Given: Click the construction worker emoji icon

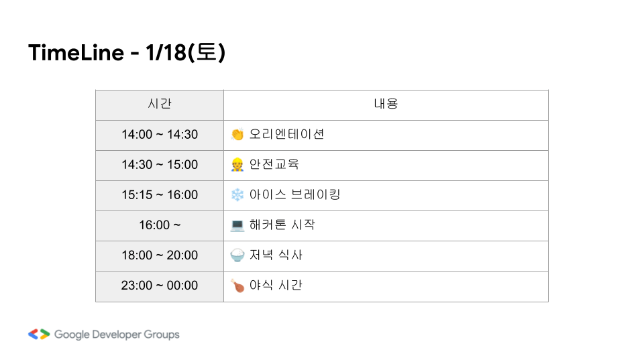Looking at the screenshot, I should [x=237, y=165].
